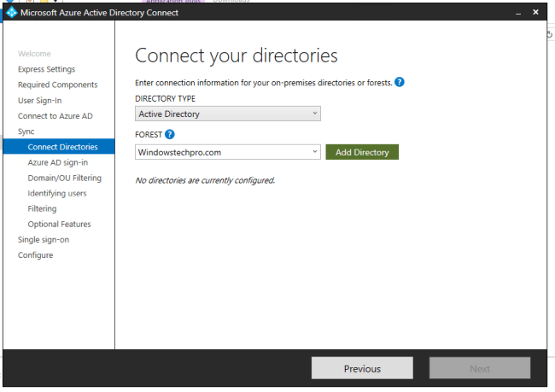This screenshot has height=392, width=555.
Task: Click the Previous button
Action: pyautogui.click(x=362, y=368)
